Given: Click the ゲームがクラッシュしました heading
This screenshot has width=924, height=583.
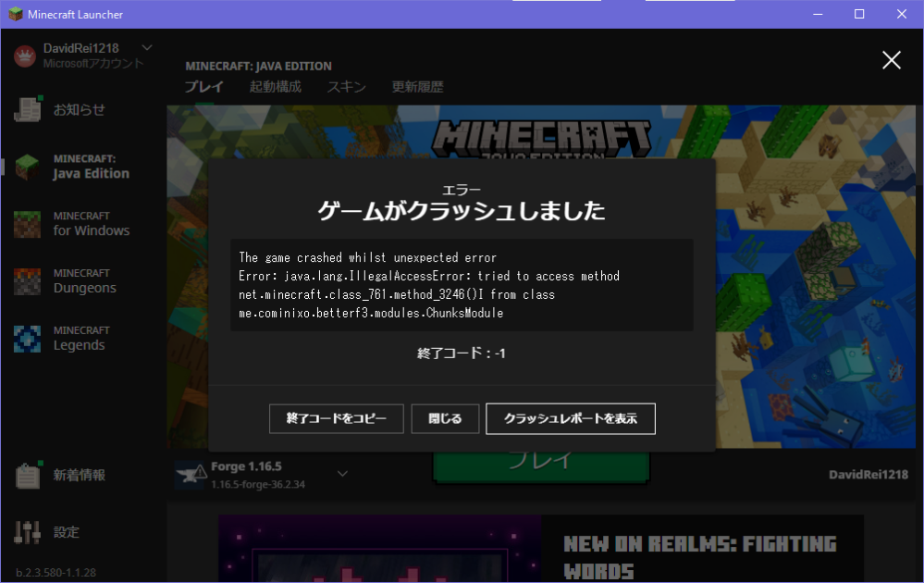Looking at the screenshot, I should (x=462, y=210).
